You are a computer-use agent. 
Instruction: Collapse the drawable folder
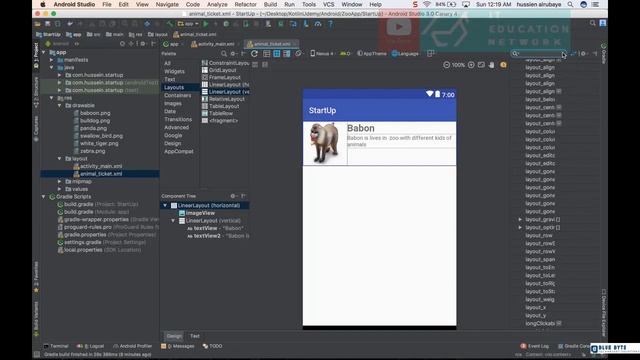[x=60, y=105]
